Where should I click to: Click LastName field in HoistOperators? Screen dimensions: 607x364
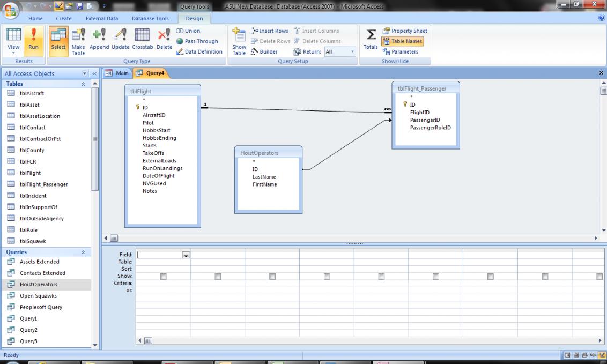point(264,177)
